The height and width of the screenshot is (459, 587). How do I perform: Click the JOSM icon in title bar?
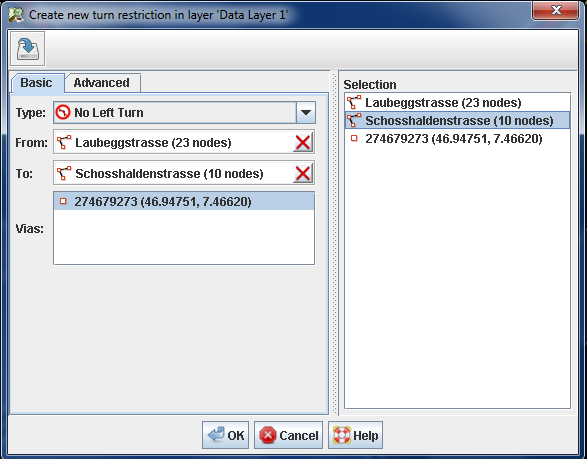pyautogui.click(x=16, y=15)
